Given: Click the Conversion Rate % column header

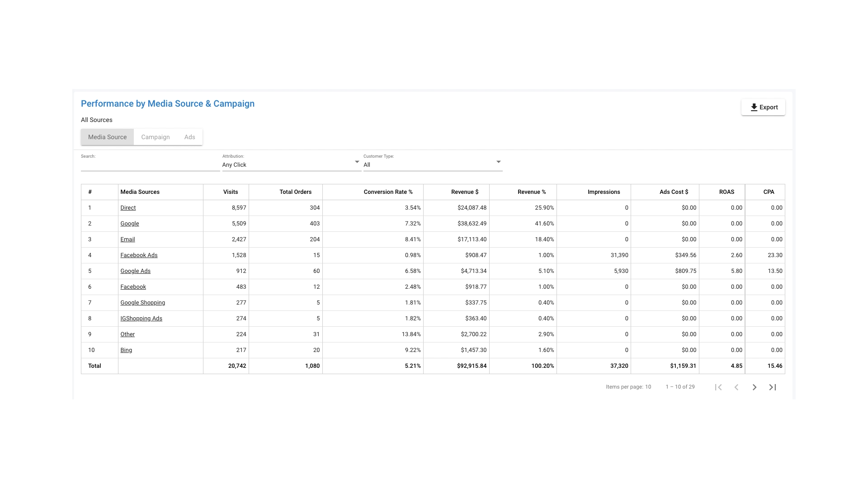Looking at the screenshot, I should point(388,192).
